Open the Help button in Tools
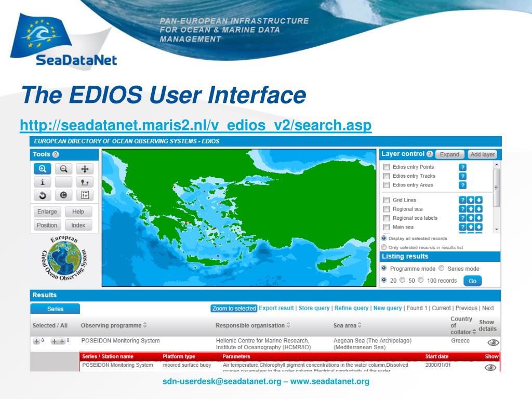 78,212
